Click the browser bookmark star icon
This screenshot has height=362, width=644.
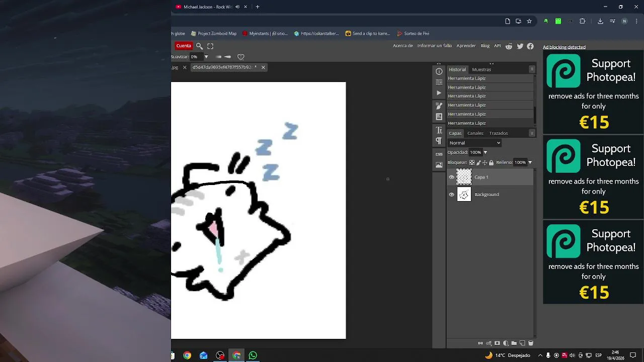(x=529, y=21)
